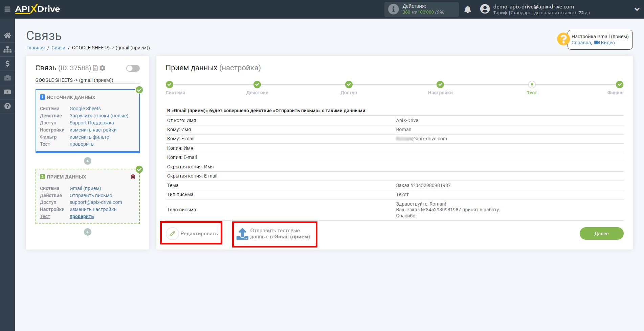
Task: Open the Видео help link
Action: [605, 43]
